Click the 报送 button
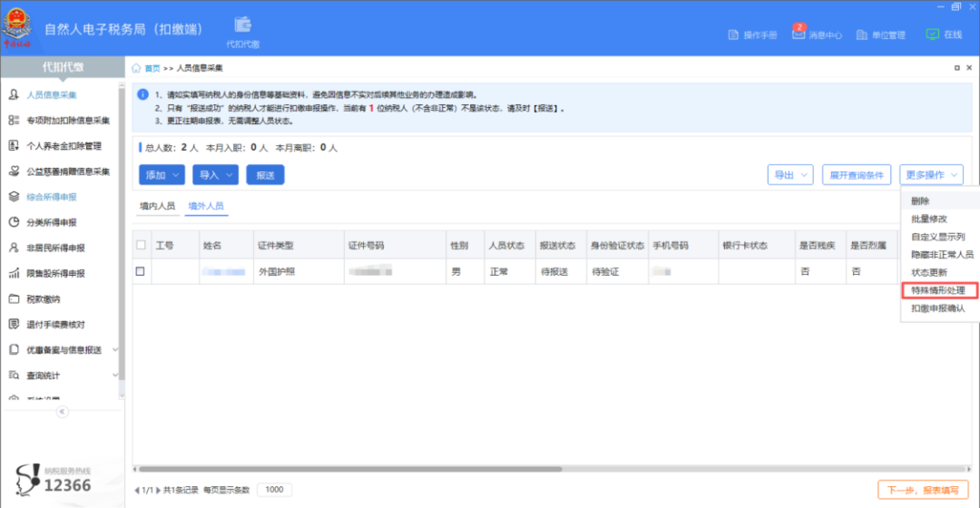 265,175
